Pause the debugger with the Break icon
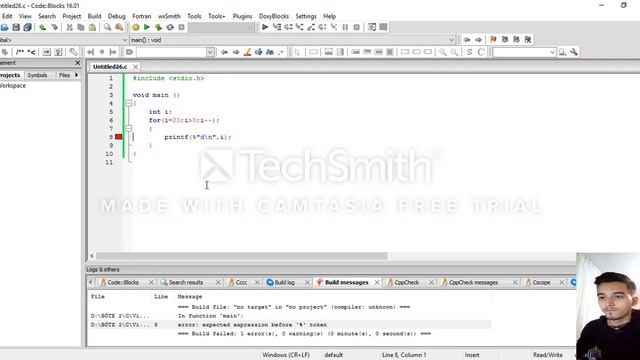The image size is (640, 360). 345,27
